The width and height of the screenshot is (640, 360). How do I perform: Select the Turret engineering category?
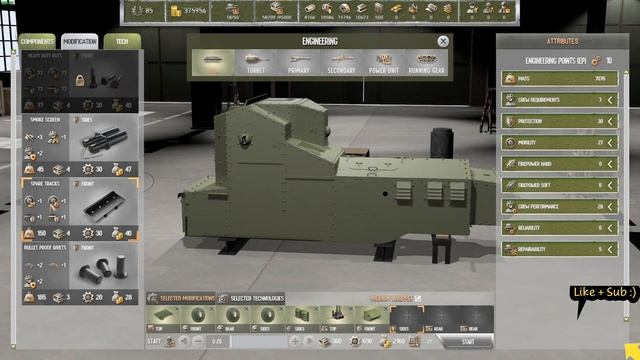[256, 62]
